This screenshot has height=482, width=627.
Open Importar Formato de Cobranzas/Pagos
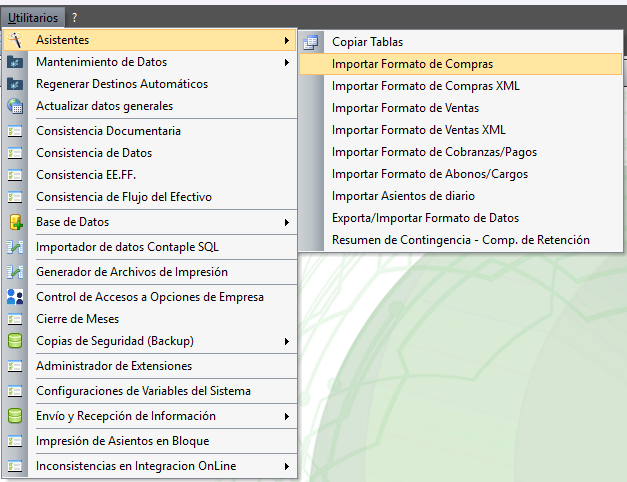pos(461,152)
